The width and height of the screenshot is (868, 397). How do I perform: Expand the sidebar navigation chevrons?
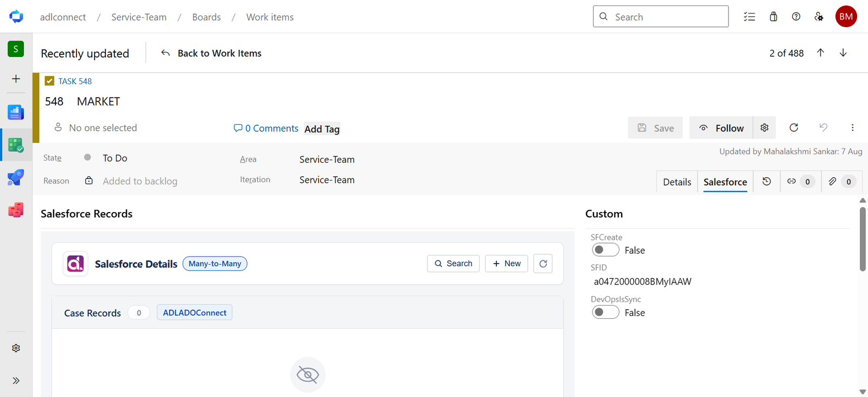point(16,380)
